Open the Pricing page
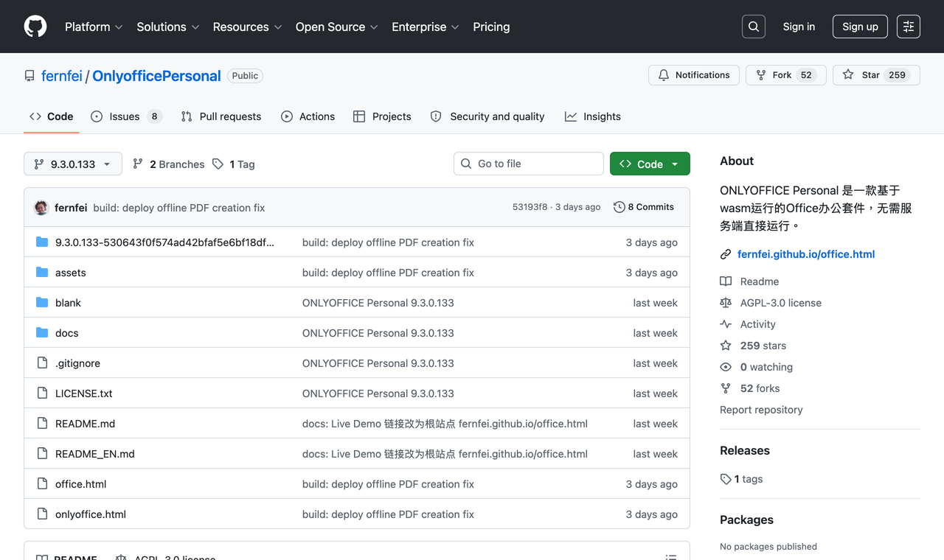This screenshot has width=944, height=560. (x=491, y=27)
